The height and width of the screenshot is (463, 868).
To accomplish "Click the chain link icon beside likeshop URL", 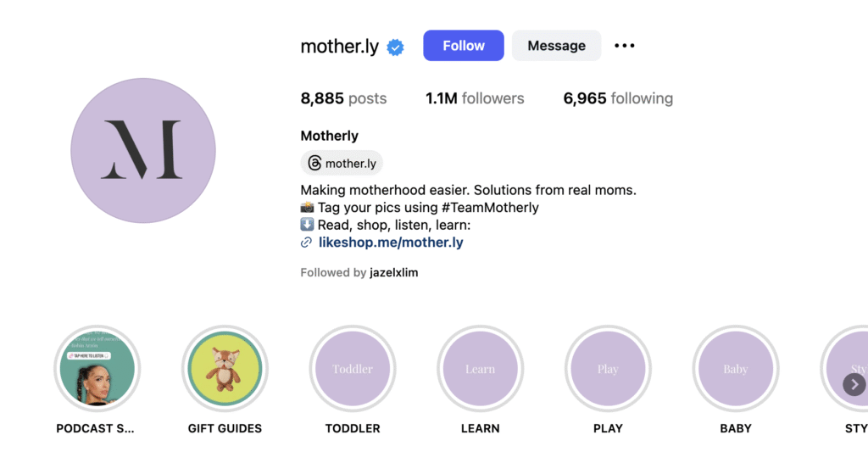I will tap(306, 243).
